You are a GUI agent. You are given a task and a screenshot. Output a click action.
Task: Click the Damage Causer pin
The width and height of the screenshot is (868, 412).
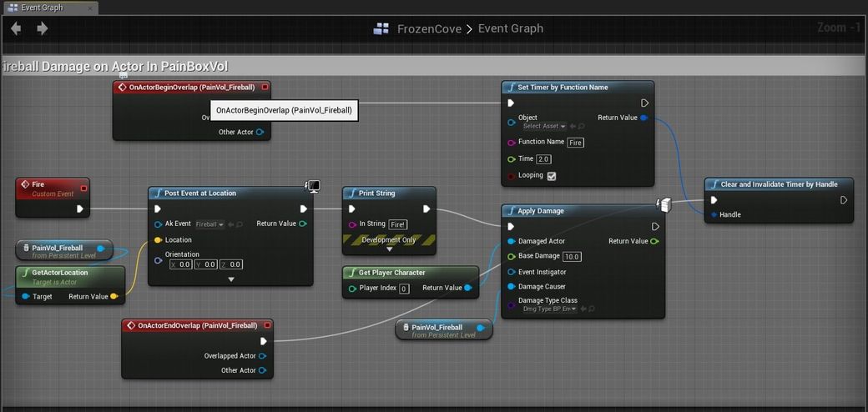click(512, 286)
